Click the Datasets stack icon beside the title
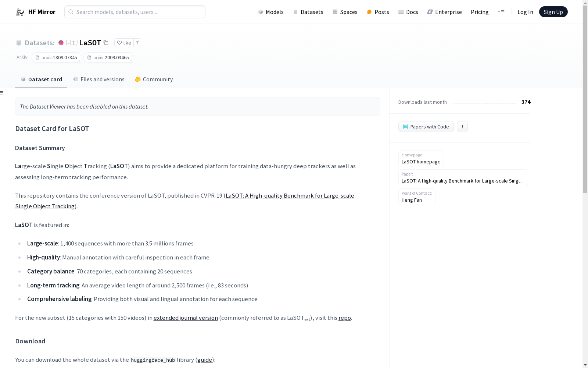This screenshot has height=368, width=588. tap(19, 43)
